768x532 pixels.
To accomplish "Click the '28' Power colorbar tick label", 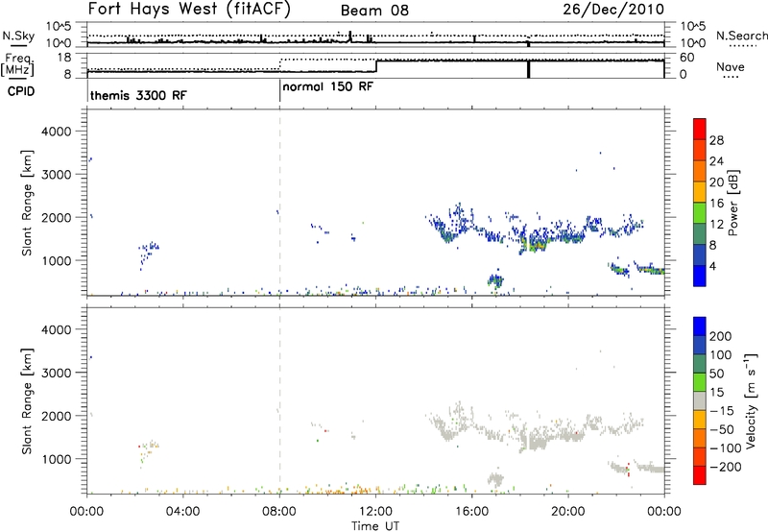I will [x=716, y=140].
